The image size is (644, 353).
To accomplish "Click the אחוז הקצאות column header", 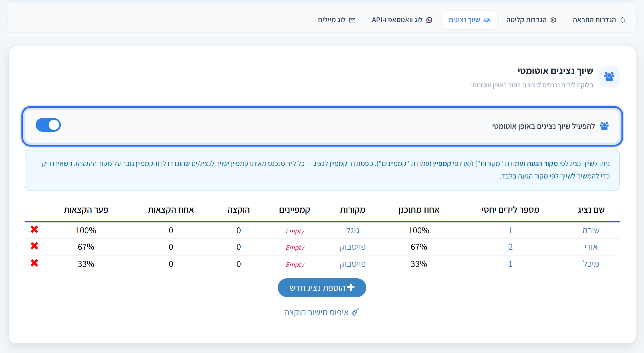I will (171, 210).
